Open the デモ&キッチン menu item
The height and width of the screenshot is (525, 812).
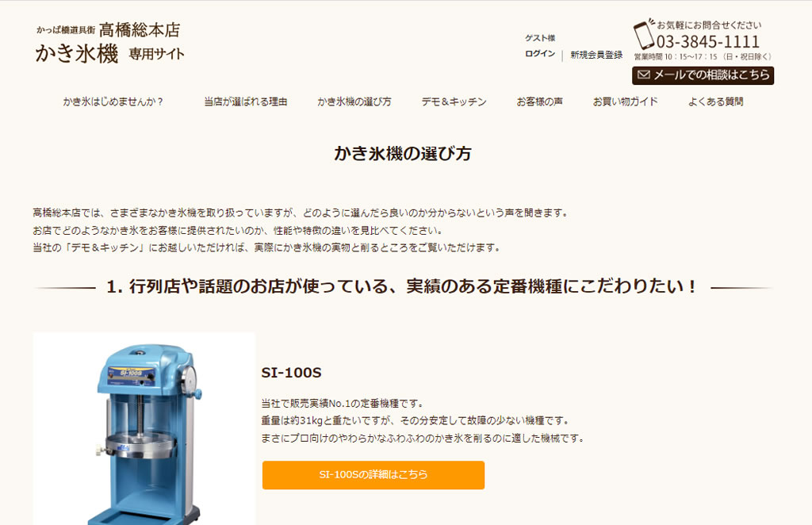pos(454,102)
